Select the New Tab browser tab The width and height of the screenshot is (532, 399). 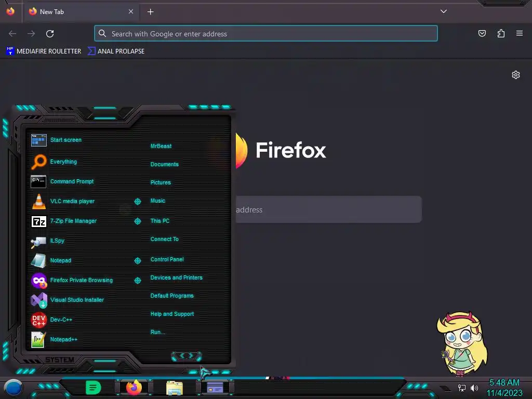pyautogui.click(x=81, y=11)
